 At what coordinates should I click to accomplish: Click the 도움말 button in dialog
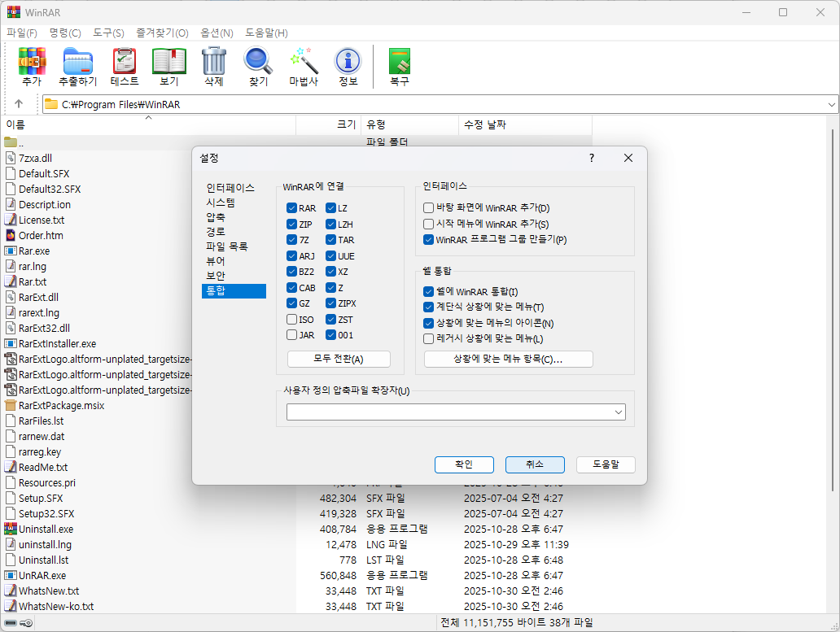606,464
